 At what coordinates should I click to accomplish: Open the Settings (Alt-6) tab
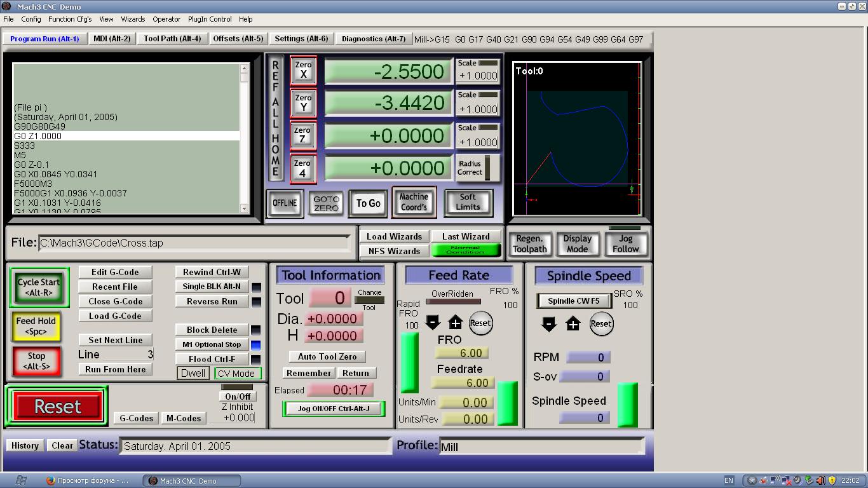click(301, 39)
